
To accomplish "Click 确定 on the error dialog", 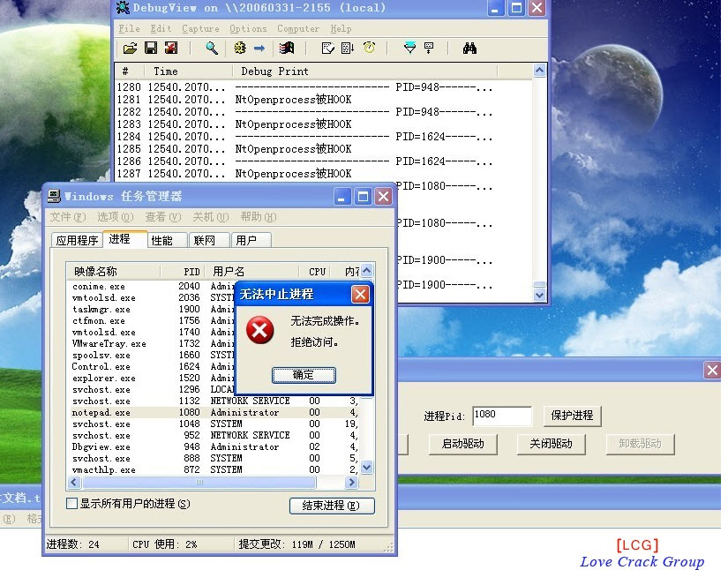I will [304, 374].
